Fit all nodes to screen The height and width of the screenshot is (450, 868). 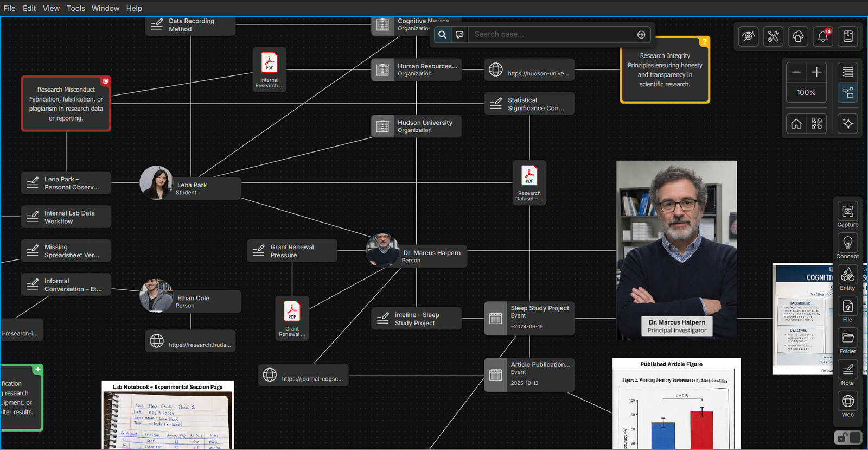pyautogui.click(x=816, y=124)
